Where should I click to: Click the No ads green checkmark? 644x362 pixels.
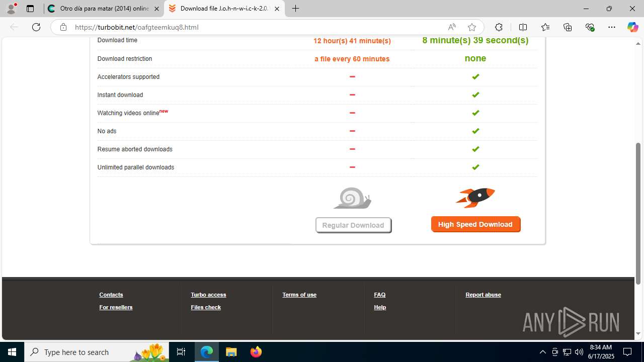pos(475,131)
